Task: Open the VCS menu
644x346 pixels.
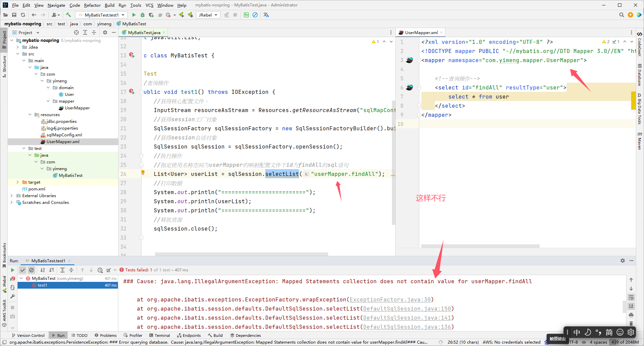Action: pos(149,5)
